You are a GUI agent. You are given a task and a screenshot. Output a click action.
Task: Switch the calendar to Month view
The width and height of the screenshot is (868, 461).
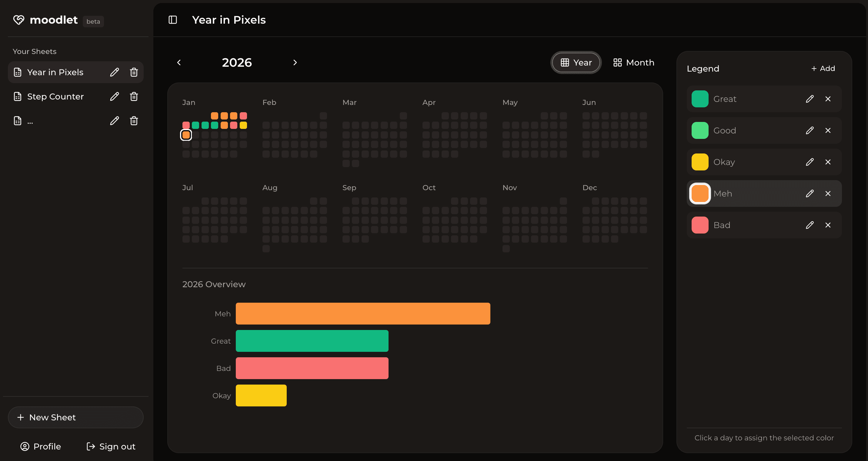coord(633,62)
